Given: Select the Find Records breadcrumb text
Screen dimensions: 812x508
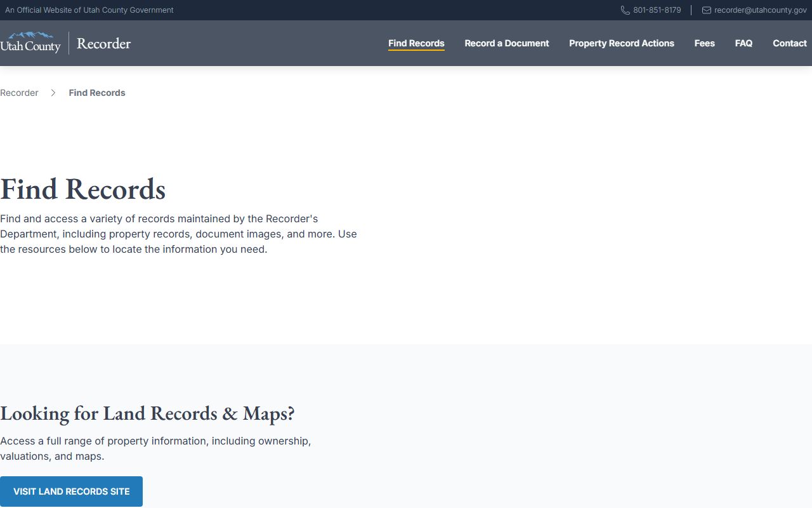Looking at the screenshot, I should click(97, 93).
